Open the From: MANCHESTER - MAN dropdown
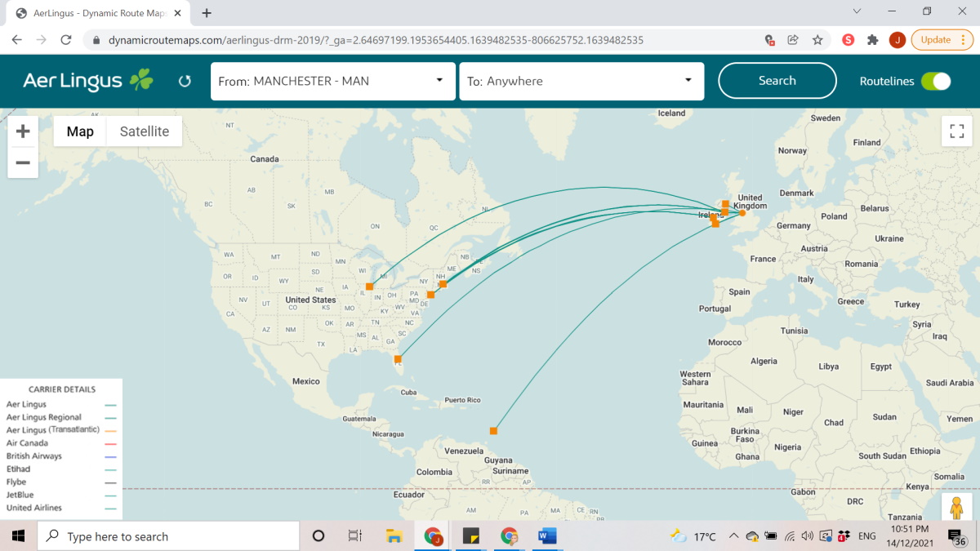Viewport: 980px width, 551px height. click(x=333, y=81)
